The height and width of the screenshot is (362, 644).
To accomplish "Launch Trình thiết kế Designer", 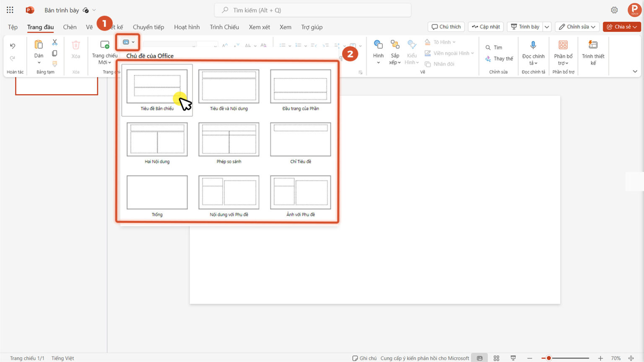I will (x=593, y=45).
